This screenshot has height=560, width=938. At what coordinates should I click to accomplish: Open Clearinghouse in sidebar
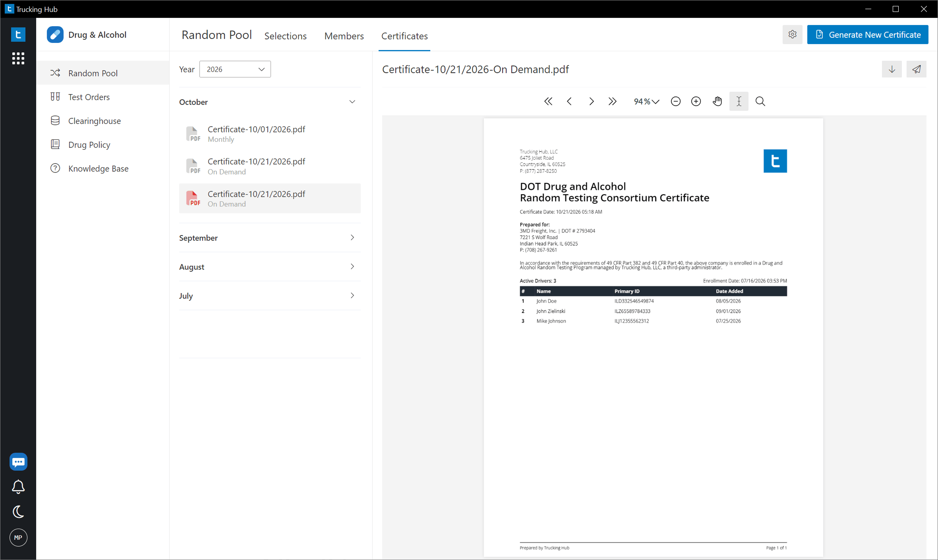coord(103,121)
